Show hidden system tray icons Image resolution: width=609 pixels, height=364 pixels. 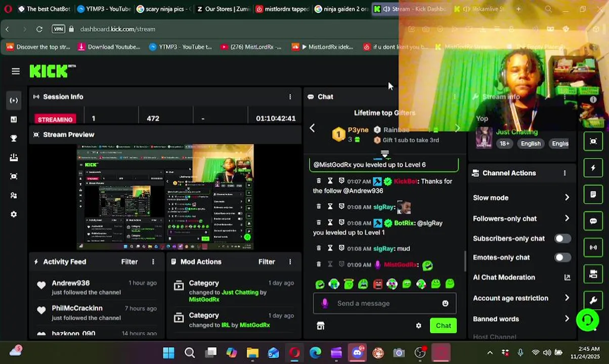[490, 353]
